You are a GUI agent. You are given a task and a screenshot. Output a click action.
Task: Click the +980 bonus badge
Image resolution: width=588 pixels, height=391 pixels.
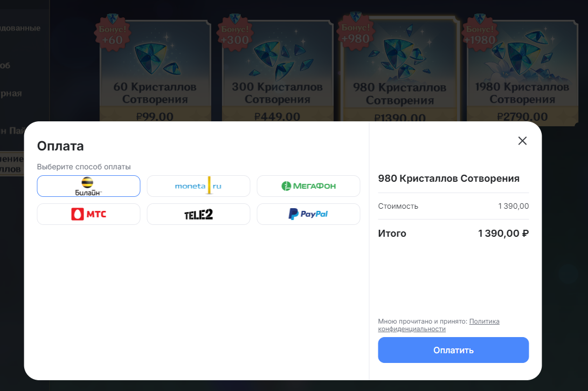click(356, 33)
